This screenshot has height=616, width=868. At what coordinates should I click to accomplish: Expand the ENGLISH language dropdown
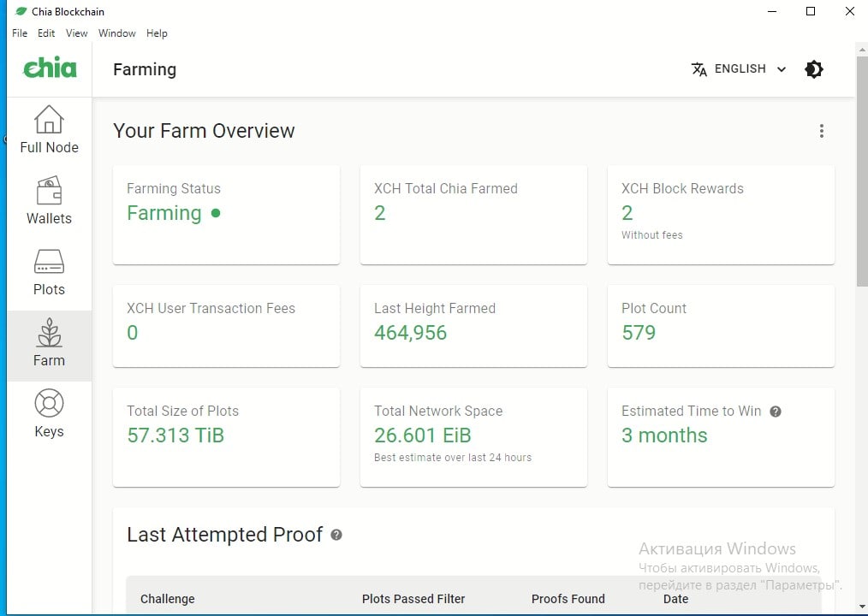[740, 69]
